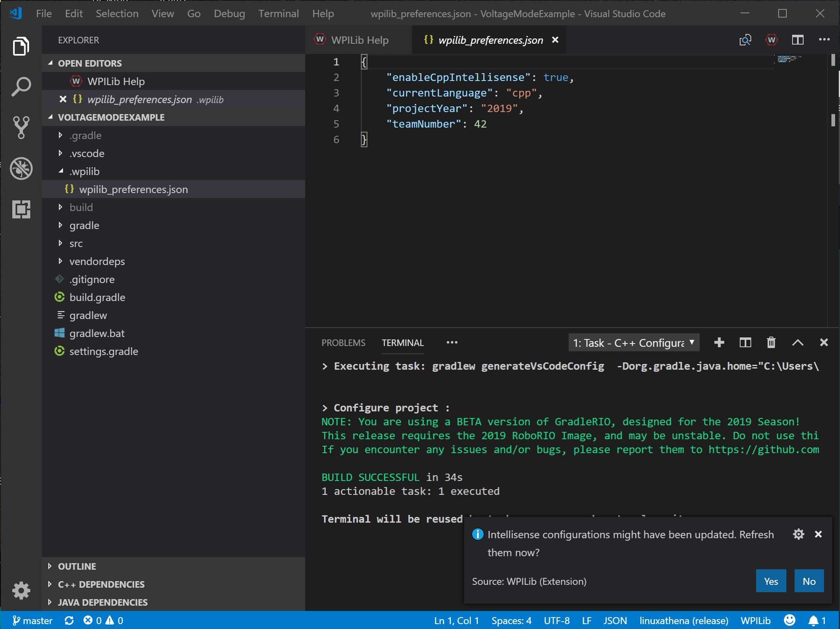Open editor More Actions ellipsis

click(824, 40)
